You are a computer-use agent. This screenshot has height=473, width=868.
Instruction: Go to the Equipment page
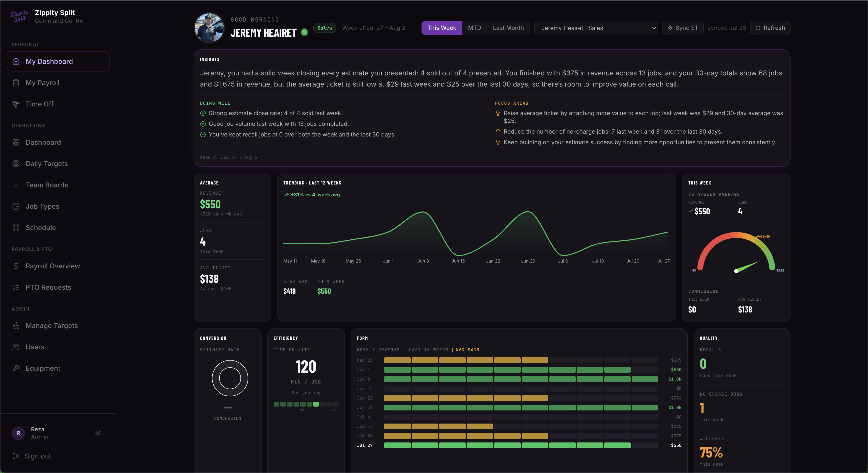tap(58, 368)
